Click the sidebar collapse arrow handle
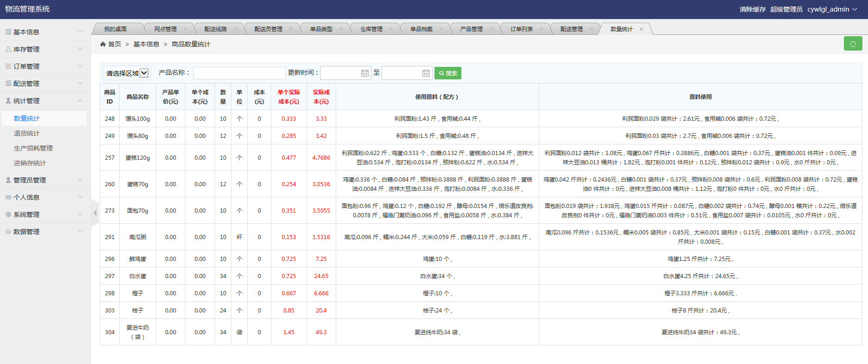868x364 pixels. (95, 213)
